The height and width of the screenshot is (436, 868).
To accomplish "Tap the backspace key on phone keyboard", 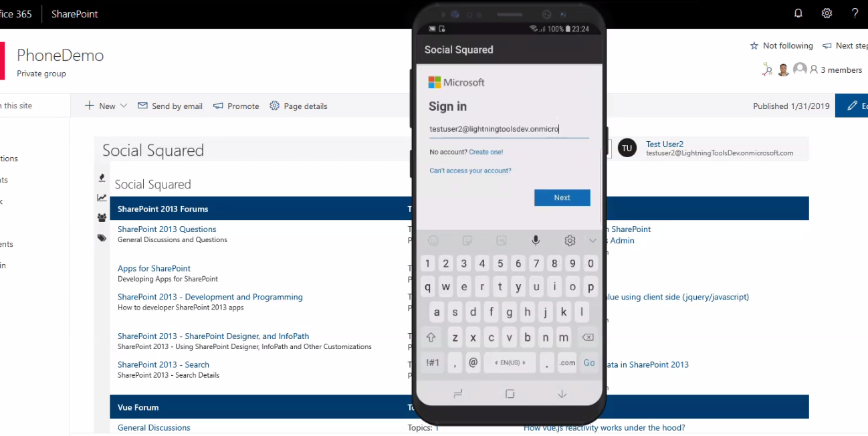I will tap(587, 338).
